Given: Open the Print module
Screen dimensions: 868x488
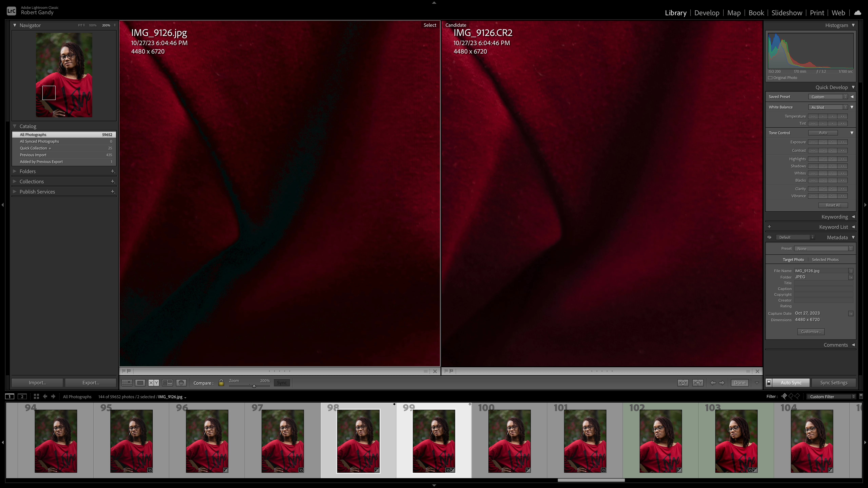Looking at the screenshot, I should [x=817, y=13].
